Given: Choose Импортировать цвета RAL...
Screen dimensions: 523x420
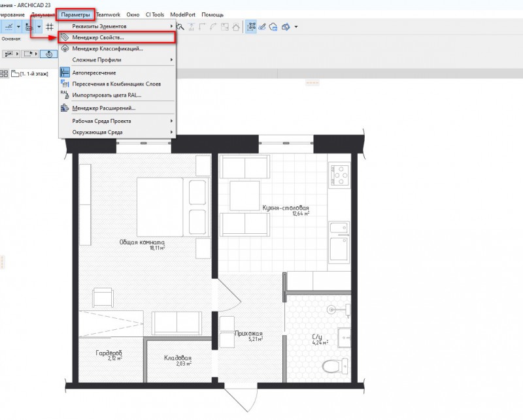Looking at the screenshot, I should click(x=117, y=95).
